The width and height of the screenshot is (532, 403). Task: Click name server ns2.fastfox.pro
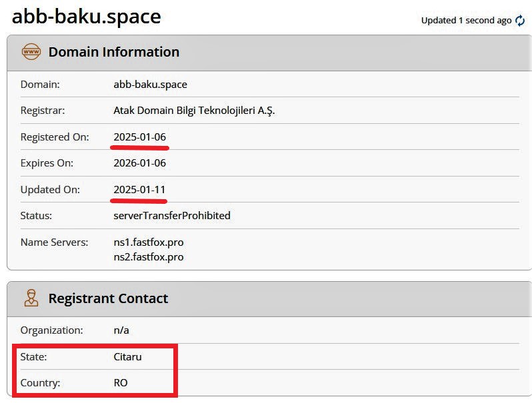tap(149, 256)
